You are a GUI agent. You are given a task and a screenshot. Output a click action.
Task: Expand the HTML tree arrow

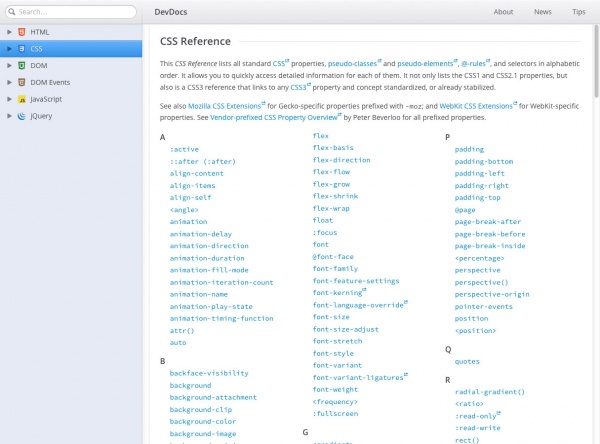8,32
